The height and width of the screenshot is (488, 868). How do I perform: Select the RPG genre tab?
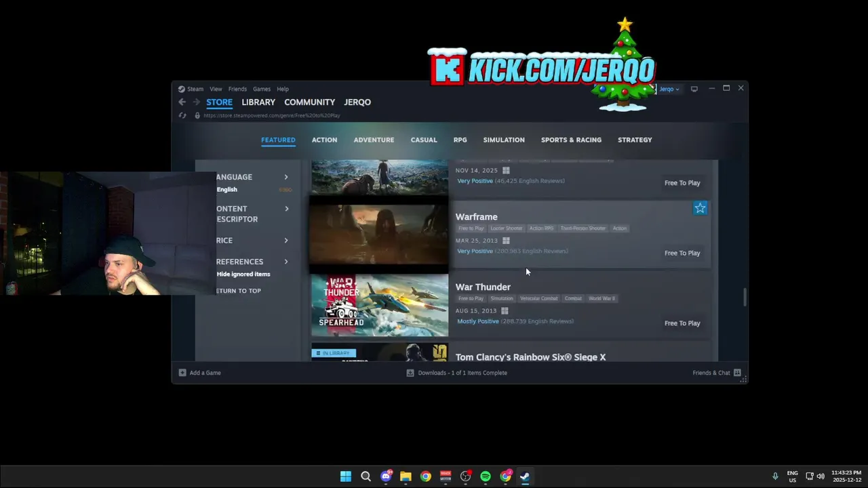click(460, 140)
